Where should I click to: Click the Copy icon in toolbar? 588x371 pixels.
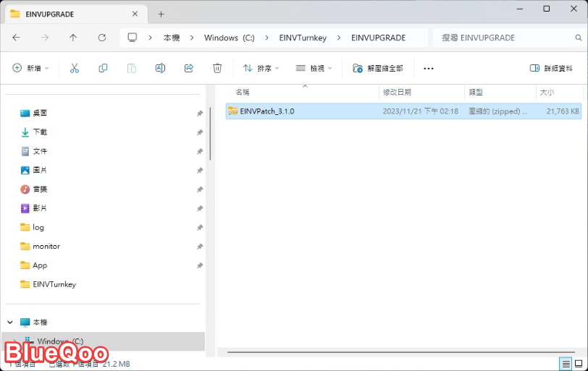(x=103, y=68)
